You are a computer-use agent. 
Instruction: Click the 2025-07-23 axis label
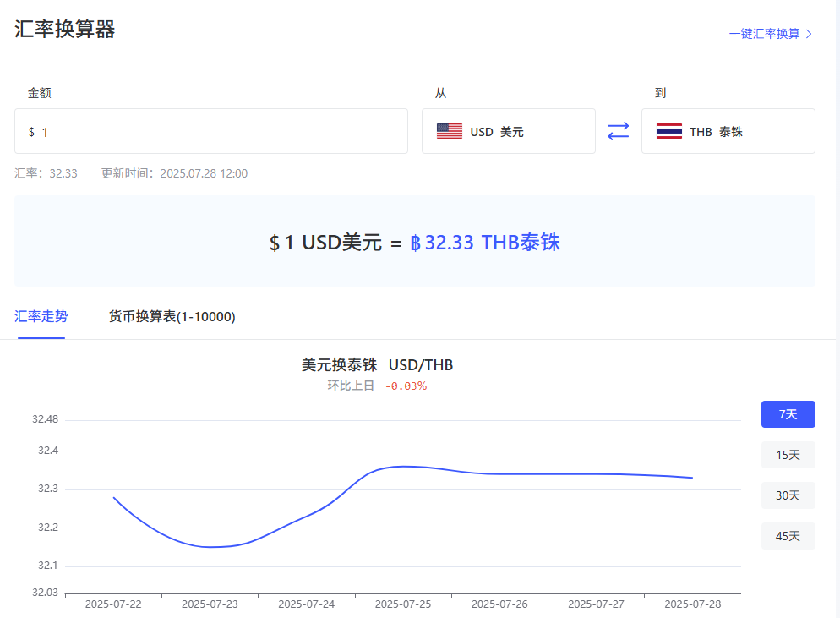click(x=210, y=604)
